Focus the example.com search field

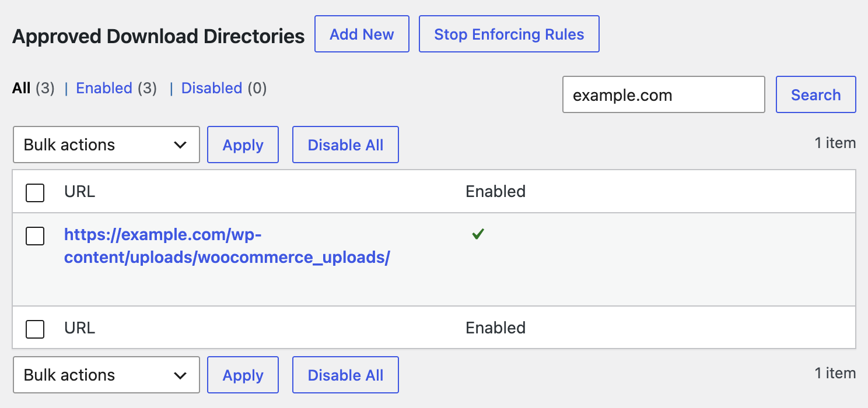point(664,94)
